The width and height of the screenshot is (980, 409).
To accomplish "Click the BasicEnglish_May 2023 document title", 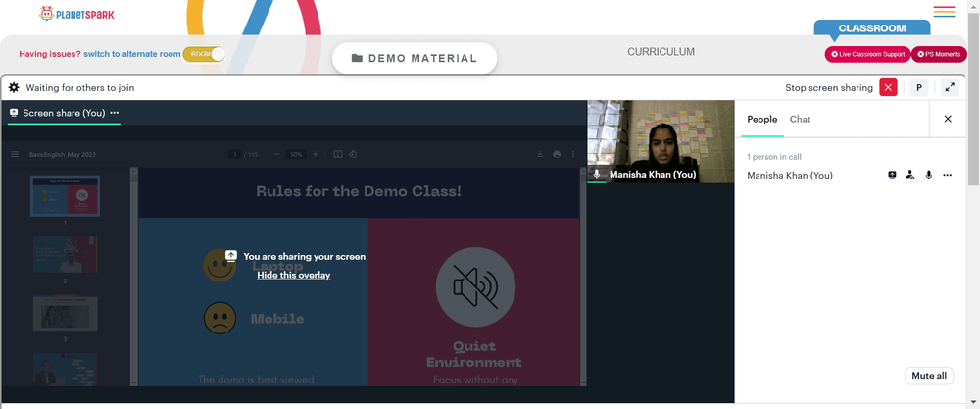I will (x=63, y=154).
